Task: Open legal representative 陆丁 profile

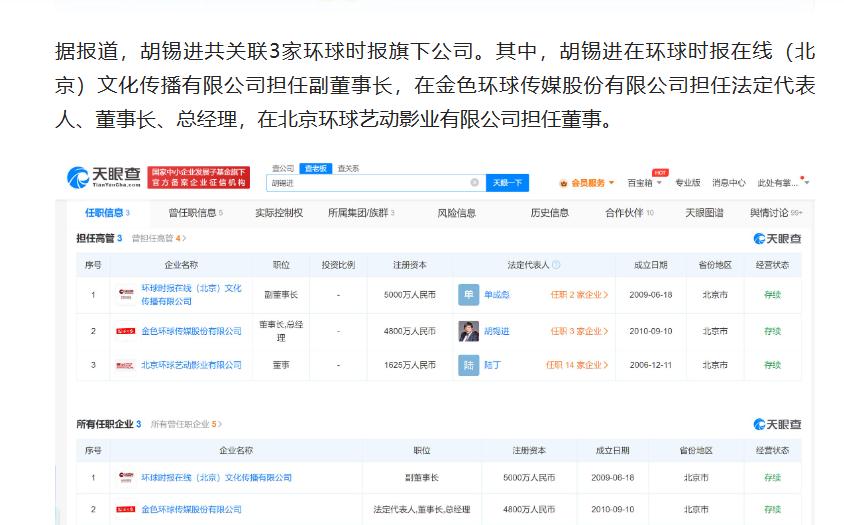Action: pos(492,365)
